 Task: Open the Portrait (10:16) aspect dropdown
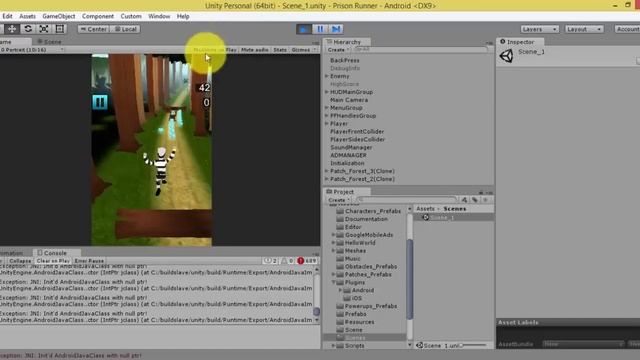tap(32, 50)
